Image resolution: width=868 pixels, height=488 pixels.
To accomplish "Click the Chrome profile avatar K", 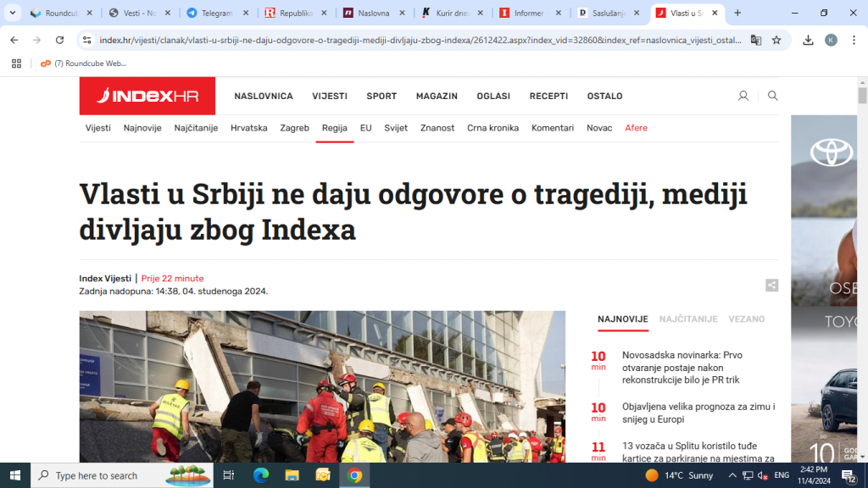I will point(832,40).
